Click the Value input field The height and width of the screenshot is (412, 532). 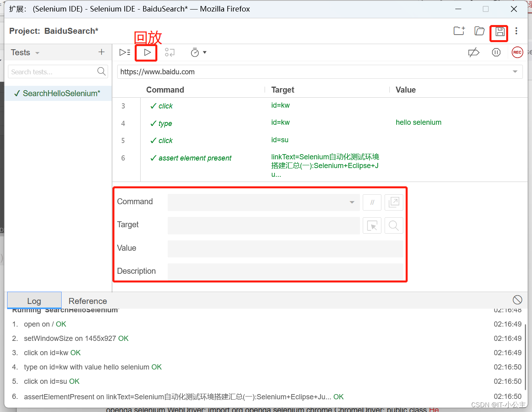285,249
